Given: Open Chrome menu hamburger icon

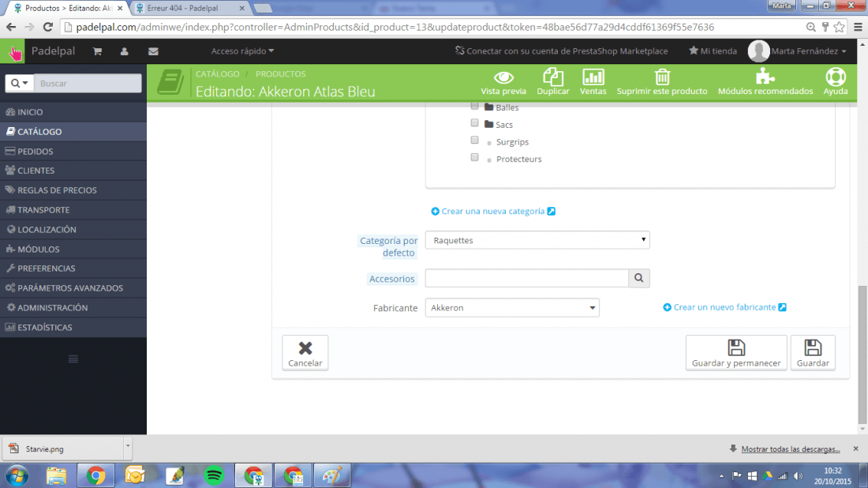Looking at the screenshot, I should 858,27.
